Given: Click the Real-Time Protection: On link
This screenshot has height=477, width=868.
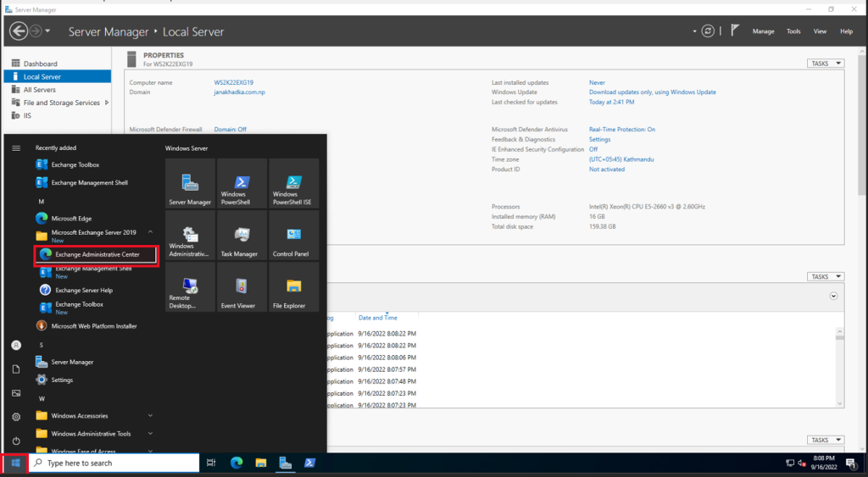Looking at the screenshot, I should pyautogui.click(x=621, y=130).
